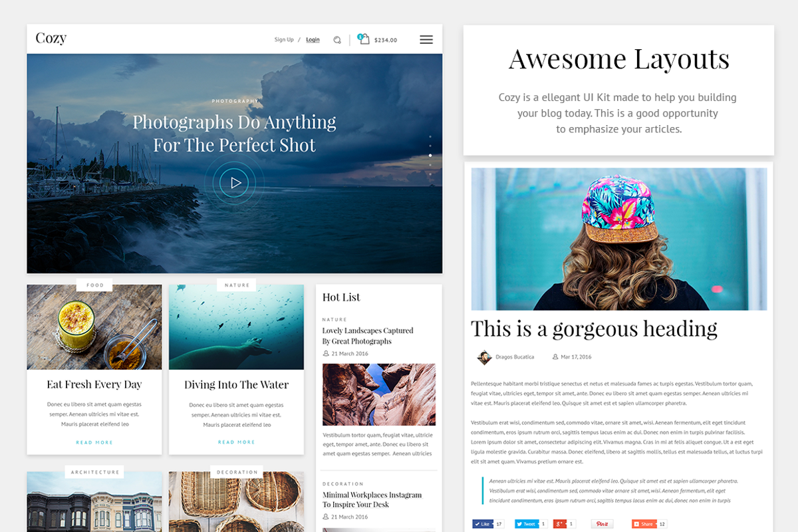Open the colorful houses architecture thumbnail
The height and width of the screenshot is (532, 798).
94,502
